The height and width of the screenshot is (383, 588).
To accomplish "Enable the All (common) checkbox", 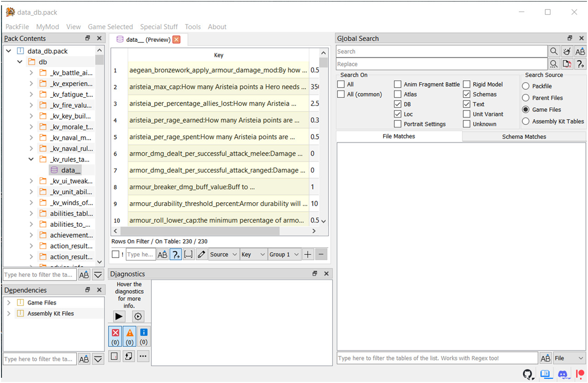I will tap(341, 94).
